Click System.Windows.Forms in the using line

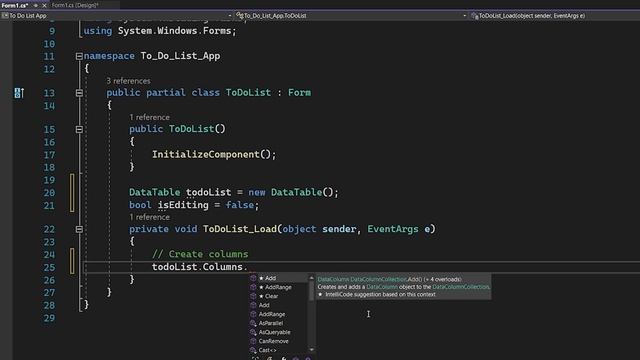coord(174,31)
